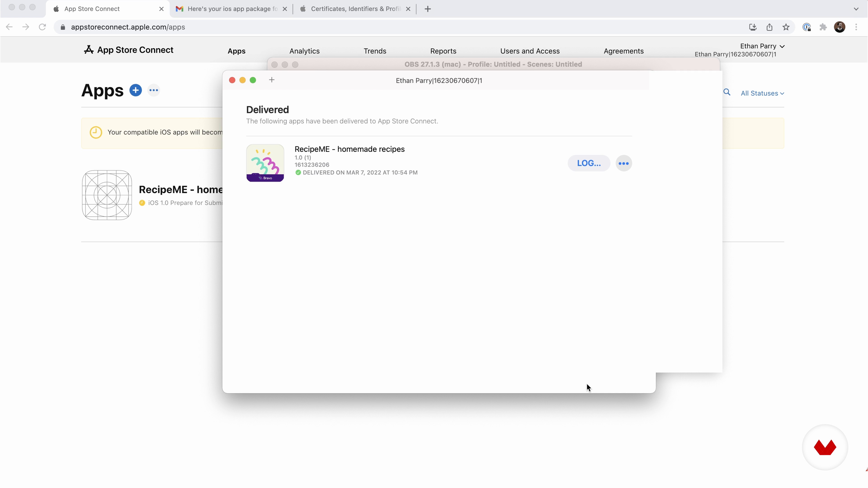Open Users and Access section
This screenshot has height=488, width=868.
(x=530, y=51)
